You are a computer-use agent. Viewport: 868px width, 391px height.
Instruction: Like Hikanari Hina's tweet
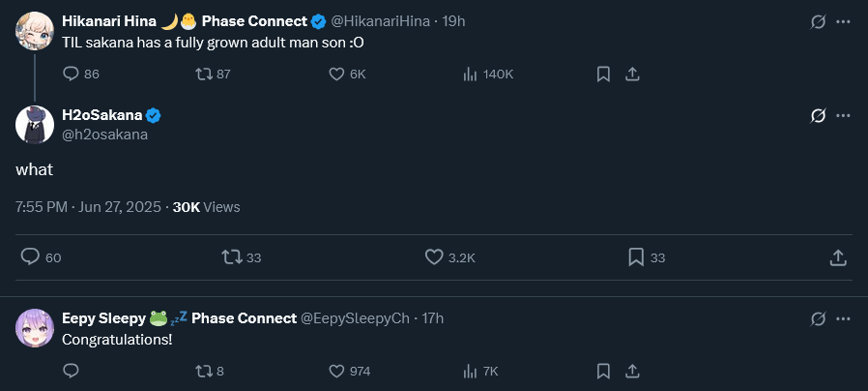tap(337, 74)
